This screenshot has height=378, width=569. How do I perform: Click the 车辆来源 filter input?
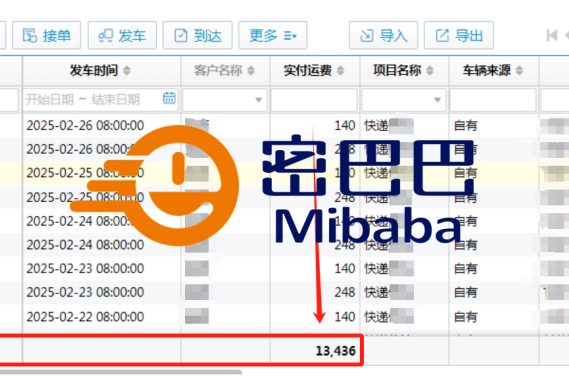493,99
